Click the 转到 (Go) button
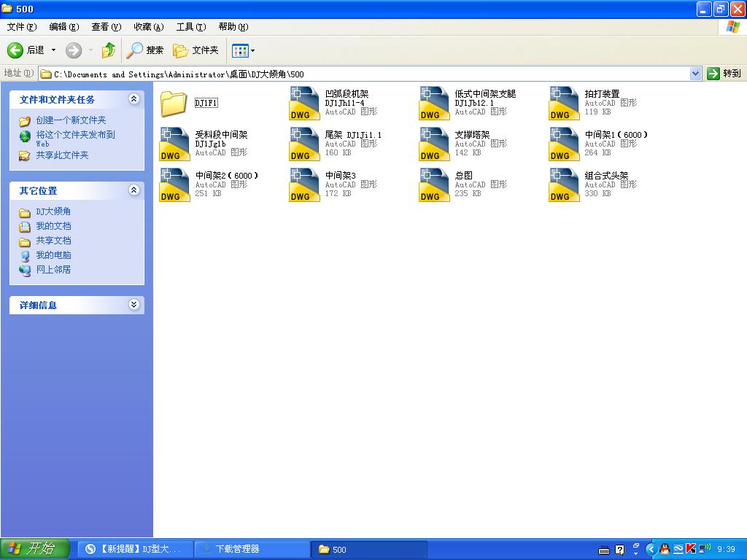The image size is (747, 560). tap(724, 74)
